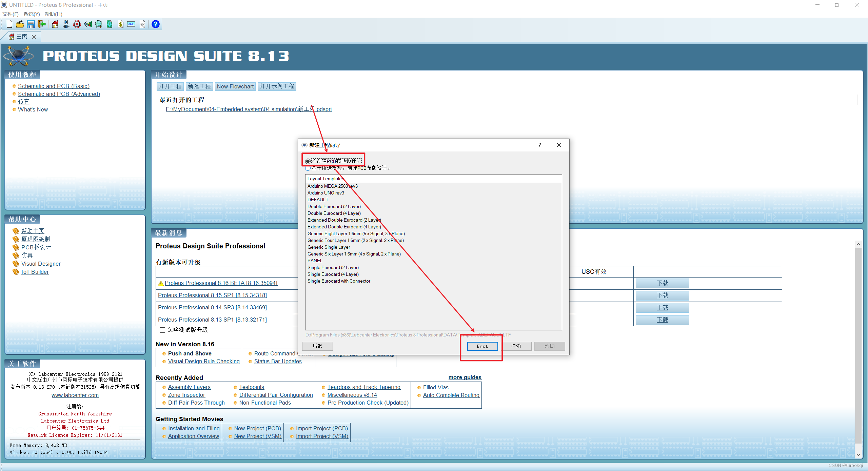Image resolution: width=868 pixels, height=471 pixels.
Task: Click the Close Project door icon
Action: tap(42, 24)
